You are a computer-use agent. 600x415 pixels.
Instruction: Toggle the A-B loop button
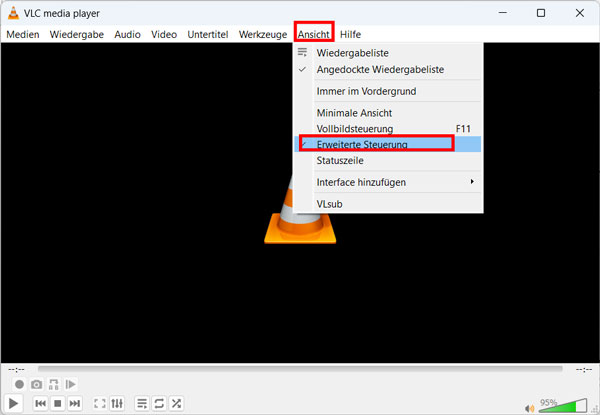coord(54,384)
